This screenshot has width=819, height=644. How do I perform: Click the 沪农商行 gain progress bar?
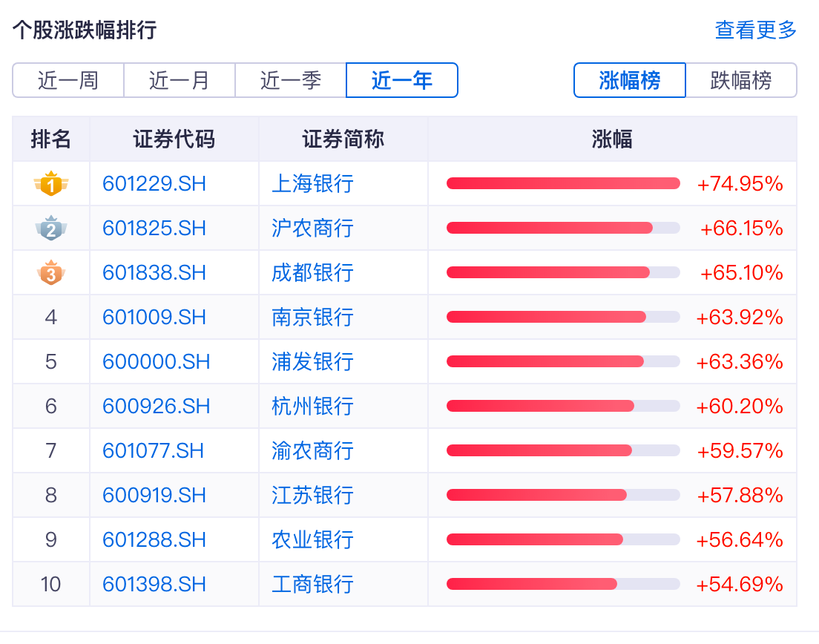coord(563,228)
